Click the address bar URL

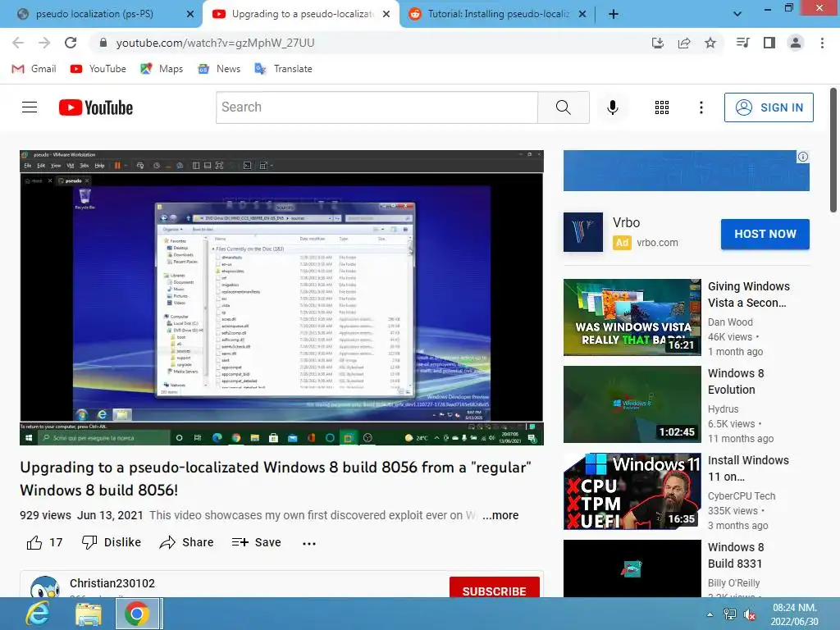[x=215, y=43]
